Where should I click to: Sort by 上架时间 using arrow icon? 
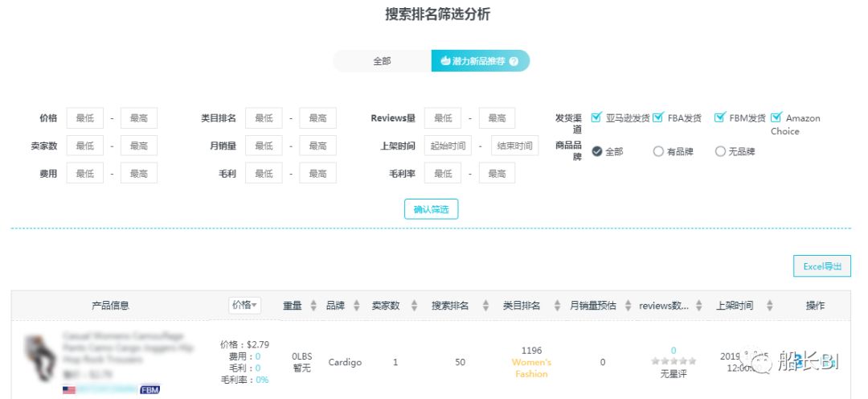(769, 306)
